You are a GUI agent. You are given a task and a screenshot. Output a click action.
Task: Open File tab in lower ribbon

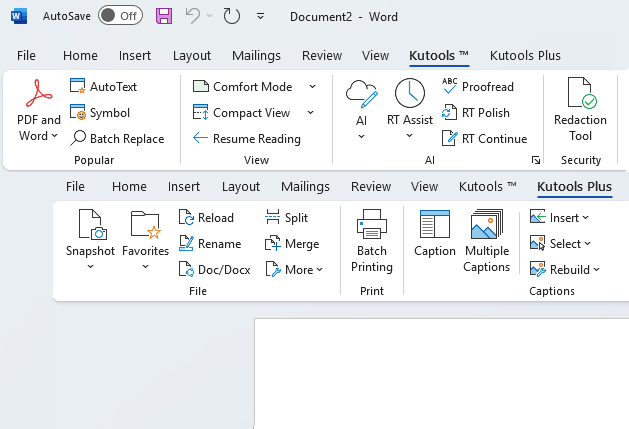click(x=75, y=187)
